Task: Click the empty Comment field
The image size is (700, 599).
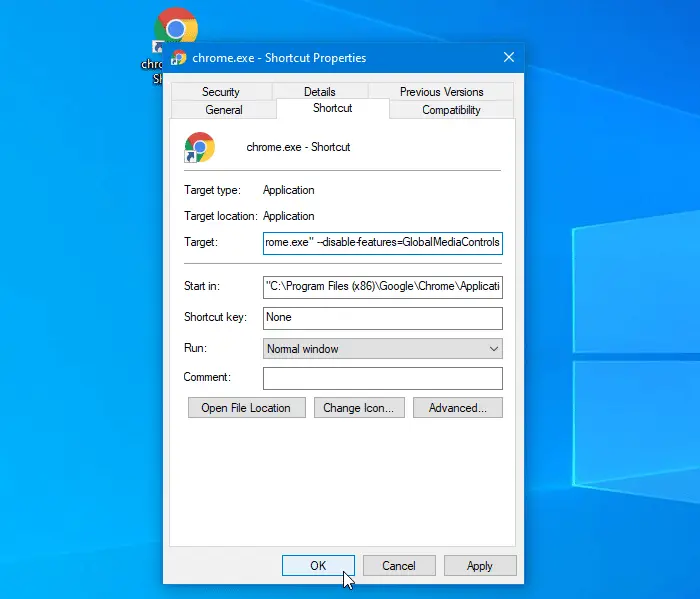Action: (x=383, y=379)
